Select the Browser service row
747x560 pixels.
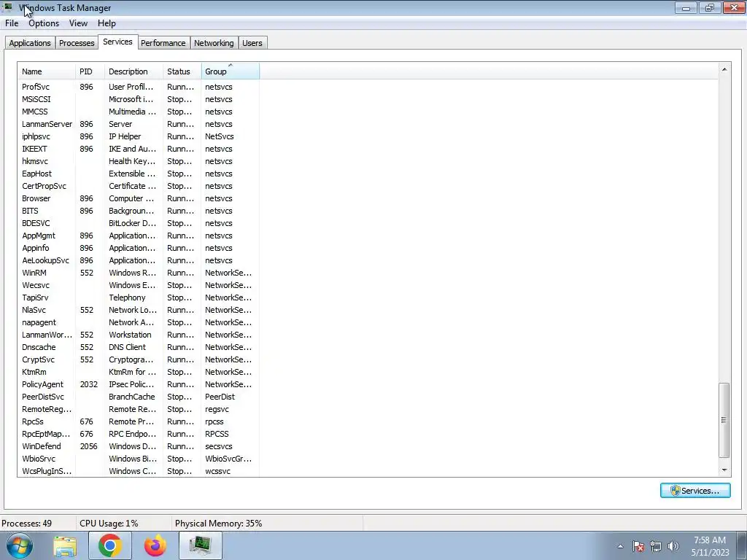point(139,198)
